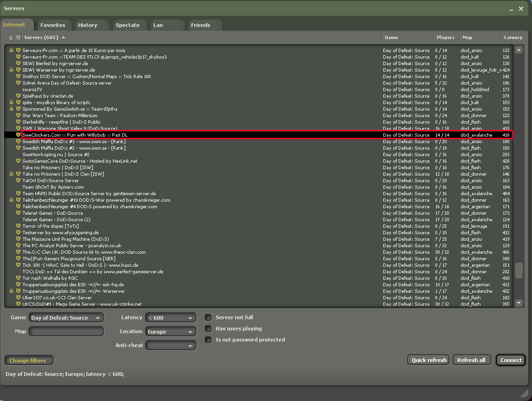The image size is (532, 401).
Task: Enable the Server not full checkbox
Action: [x=209, y=318]
